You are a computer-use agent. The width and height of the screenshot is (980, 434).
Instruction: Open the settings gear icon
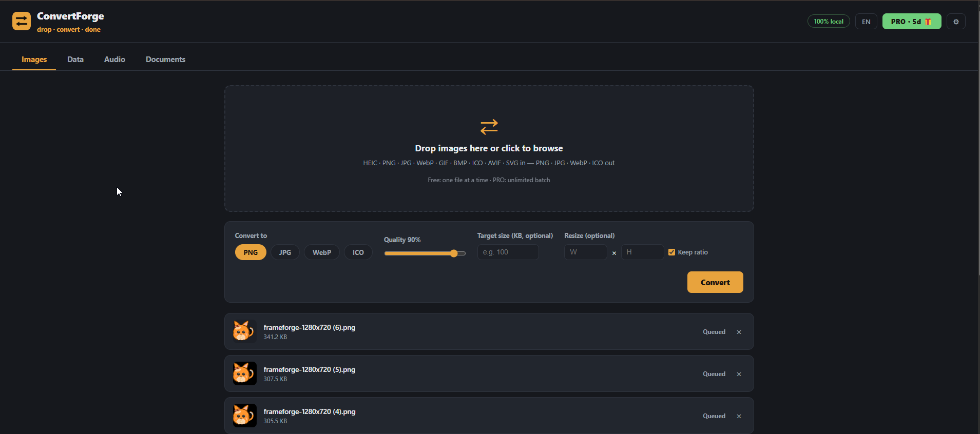tap(956, 22)
